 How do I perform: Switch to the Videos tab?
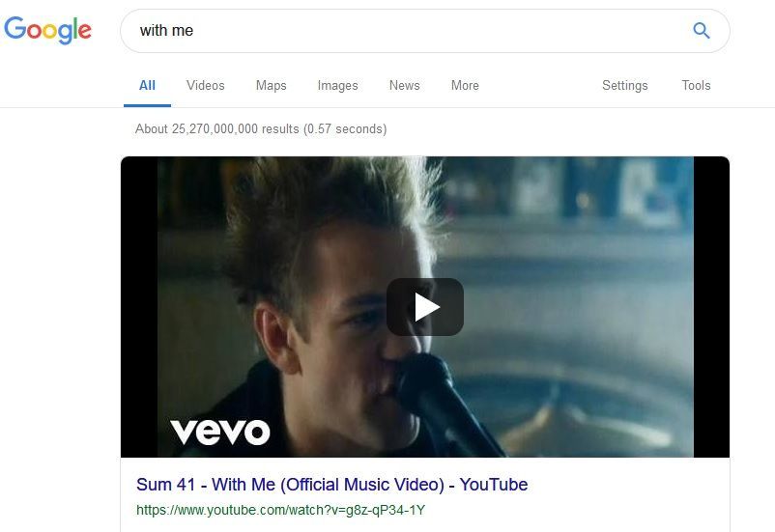(x=206, y=86)
